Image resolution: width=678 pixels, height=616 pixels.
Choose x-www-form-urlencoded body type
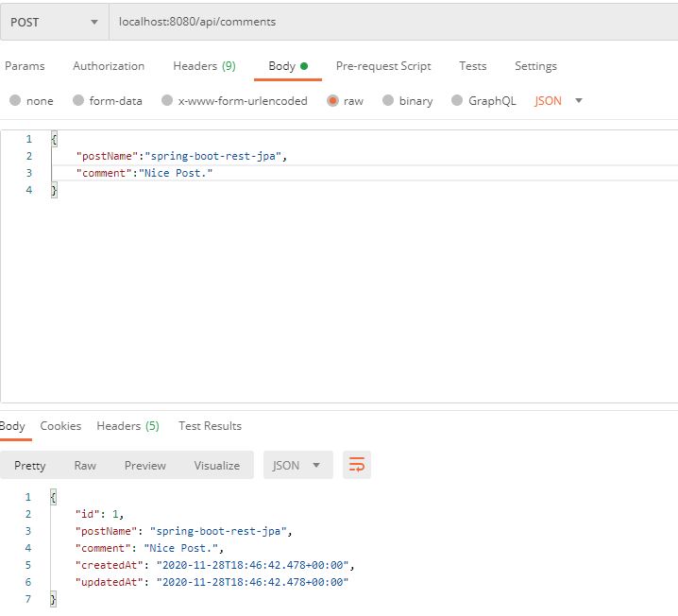pos(167,100)
